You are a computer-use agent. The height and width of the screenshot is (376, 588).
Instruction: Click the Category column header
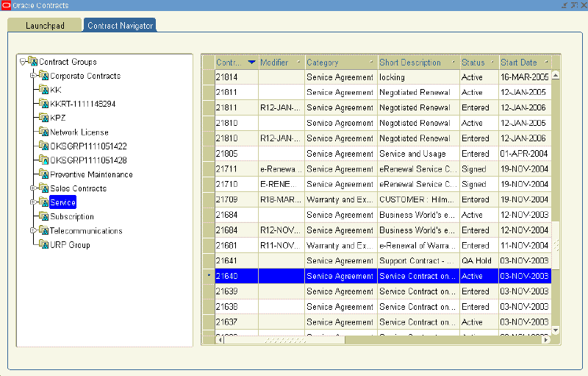[x=341, y=63]
